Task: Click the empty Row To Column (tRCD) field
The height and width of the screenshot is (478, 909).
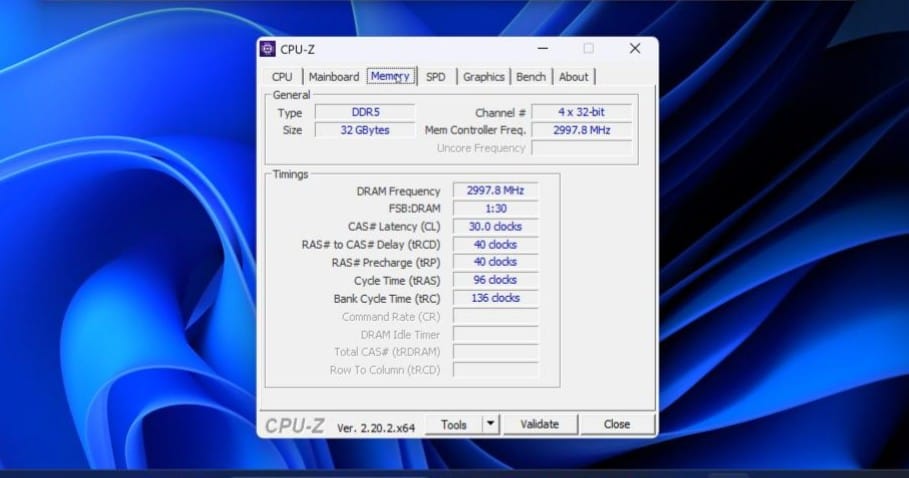Action: click(x=496, y=370)
